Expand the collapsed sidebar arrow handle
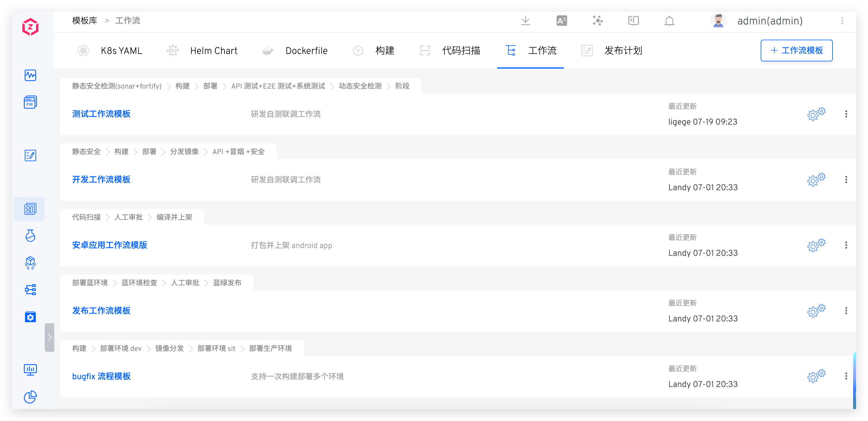This screenshot has width=868, height=421. click(49, 337)
